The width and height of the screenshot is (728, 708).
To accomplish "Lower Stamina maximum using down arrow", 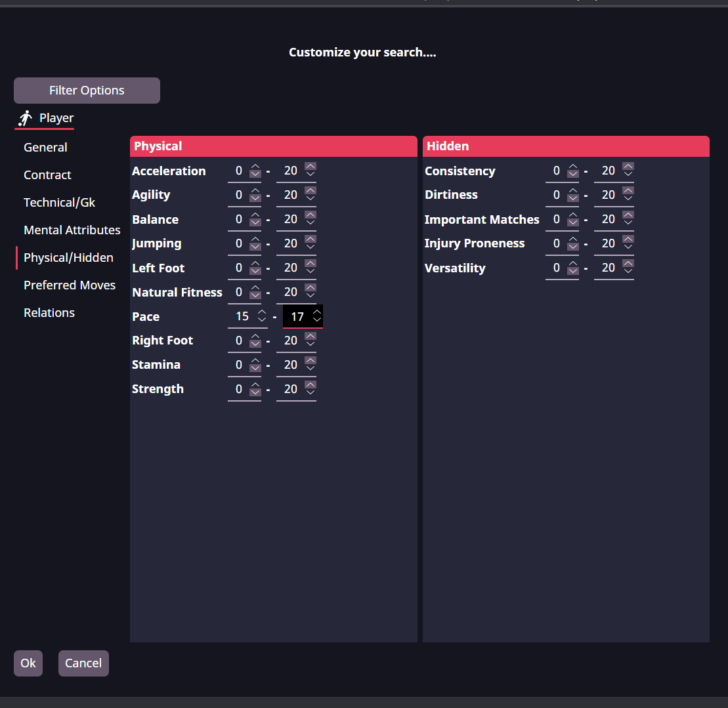I will [x=310, y=369].
